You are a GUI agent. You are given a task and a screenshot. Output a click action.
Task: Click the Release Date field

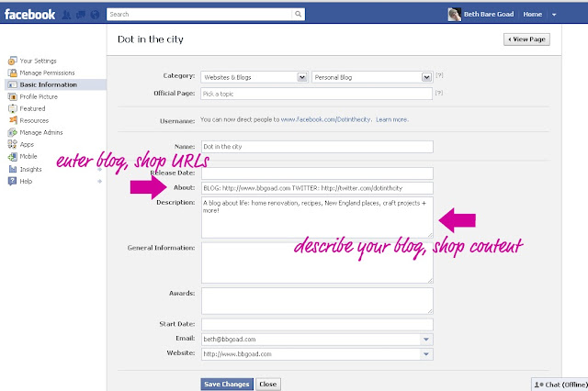coord(317,173)
